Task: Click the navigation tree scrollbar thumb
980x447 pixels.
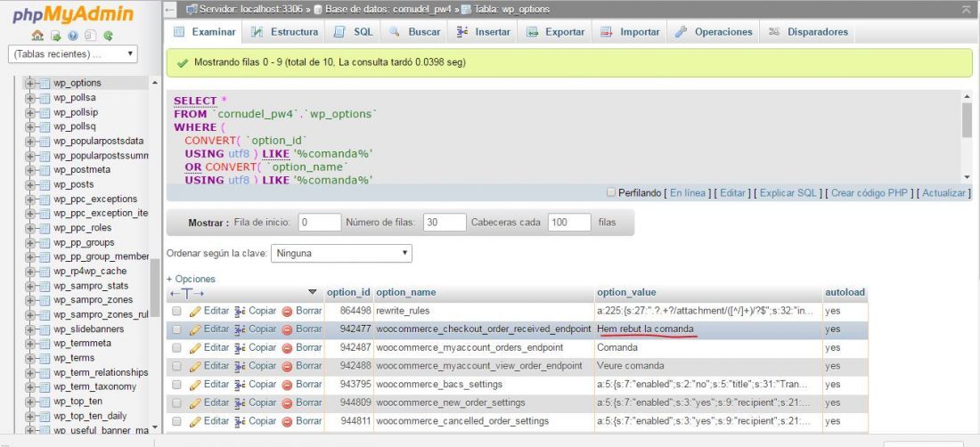Action: tap(155, 286)
